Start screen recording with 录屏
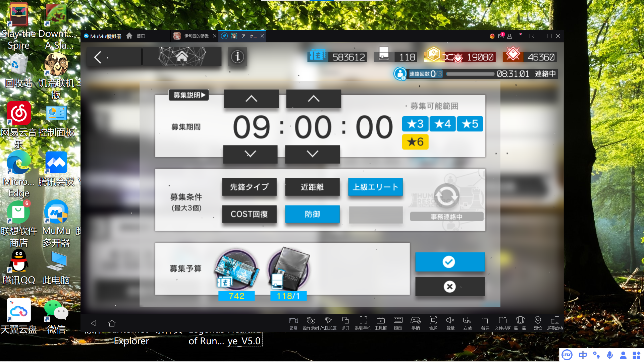The width and height of the screenshot is (644, 362). pyautogui.click(x=293, y=323)
